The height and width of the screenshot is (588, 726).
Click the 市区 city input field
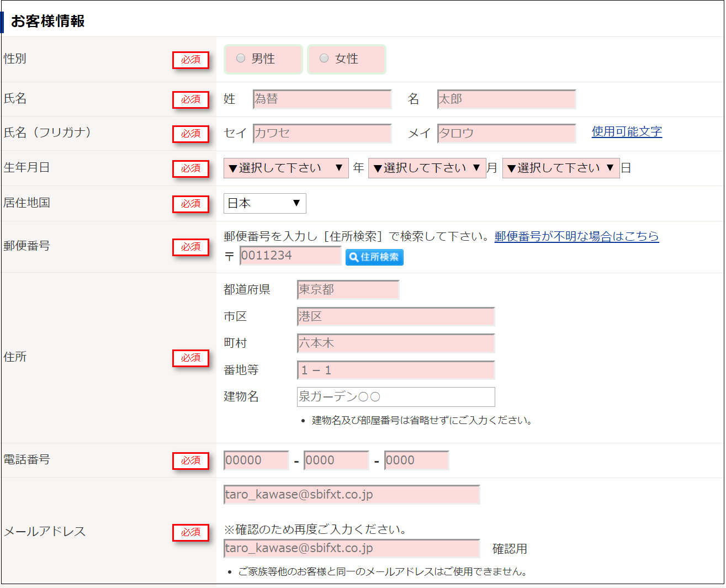(x=396, y=316)
